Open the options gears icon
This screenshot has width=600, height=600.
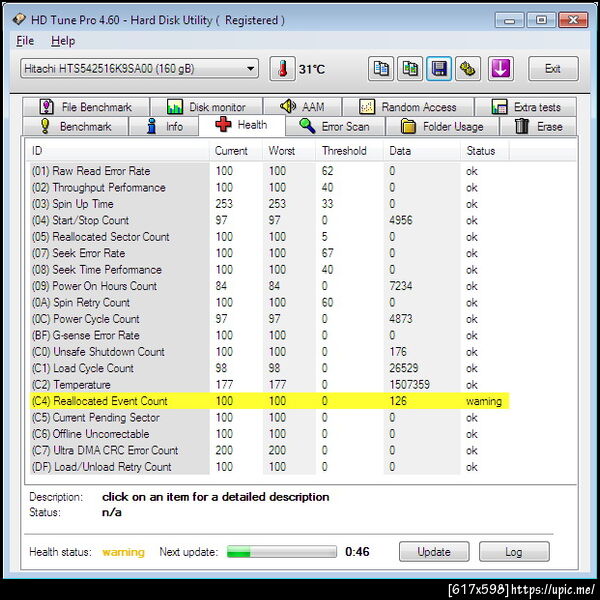[x=468, y=69]
